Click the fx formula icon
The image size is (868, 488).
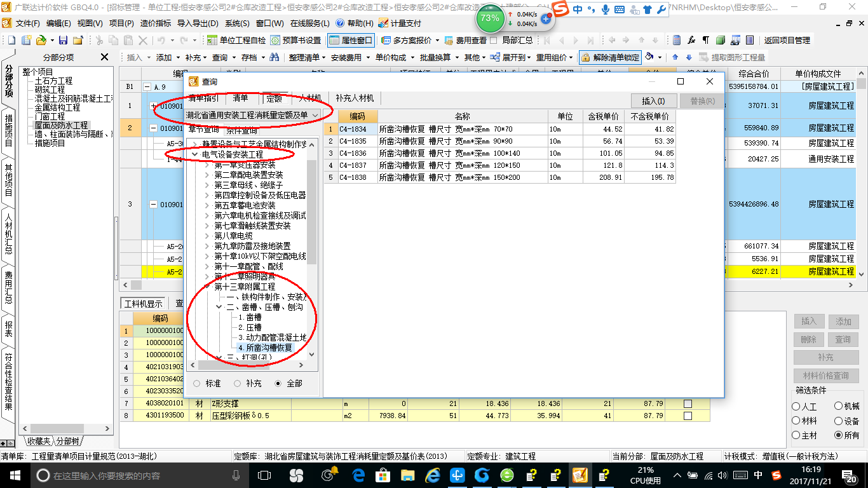point(691,40)
